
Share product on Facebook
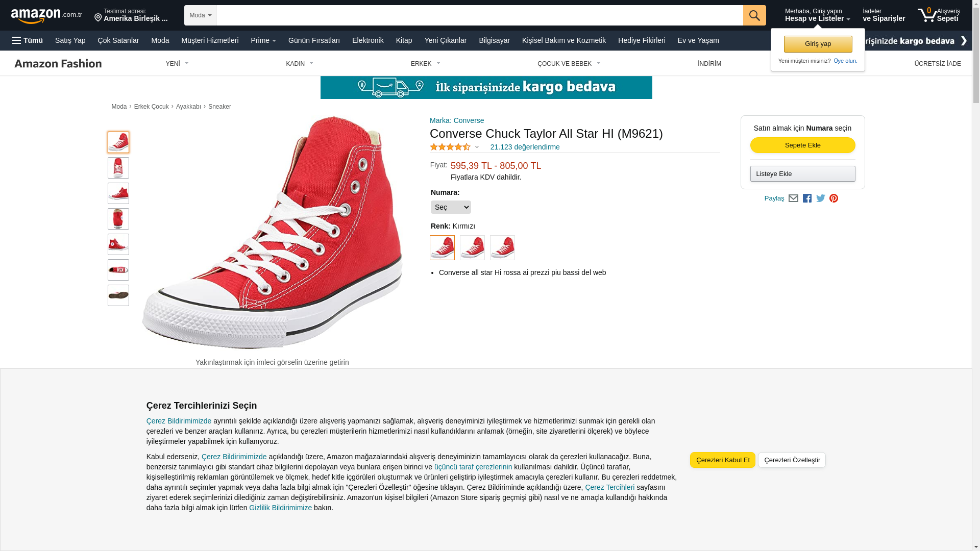807,198
